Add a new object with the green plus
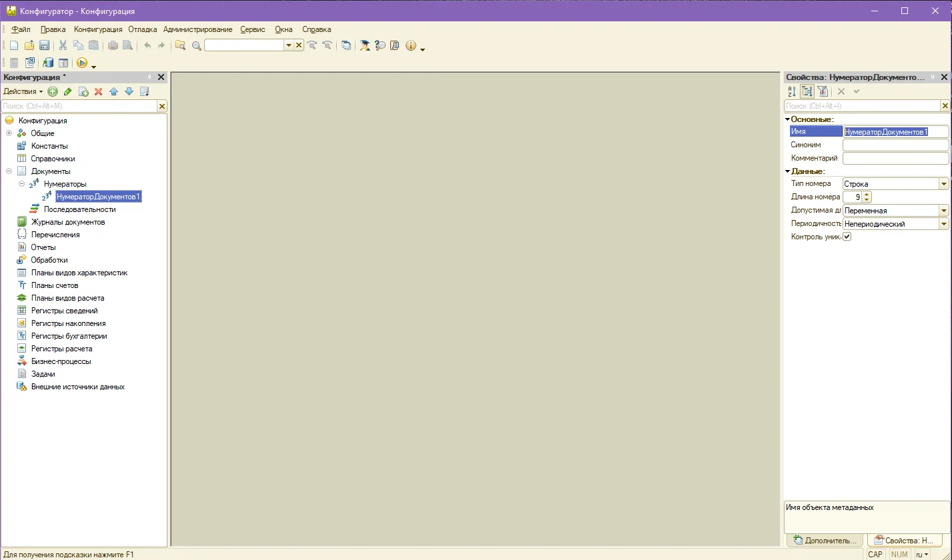Image resolution: width=952 pixels, height=560 pixels. (52, 91)
